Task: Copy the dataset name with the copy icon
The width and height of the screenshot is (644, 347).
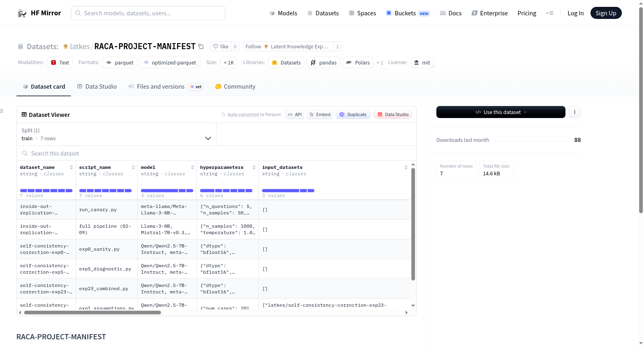Action: pos(201,46)
